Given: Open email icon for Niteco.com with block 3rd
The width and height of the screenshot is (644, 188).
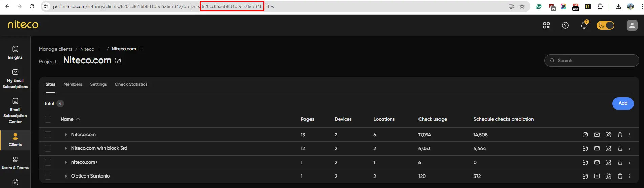Looking at the screenshot, I should 597,148.
